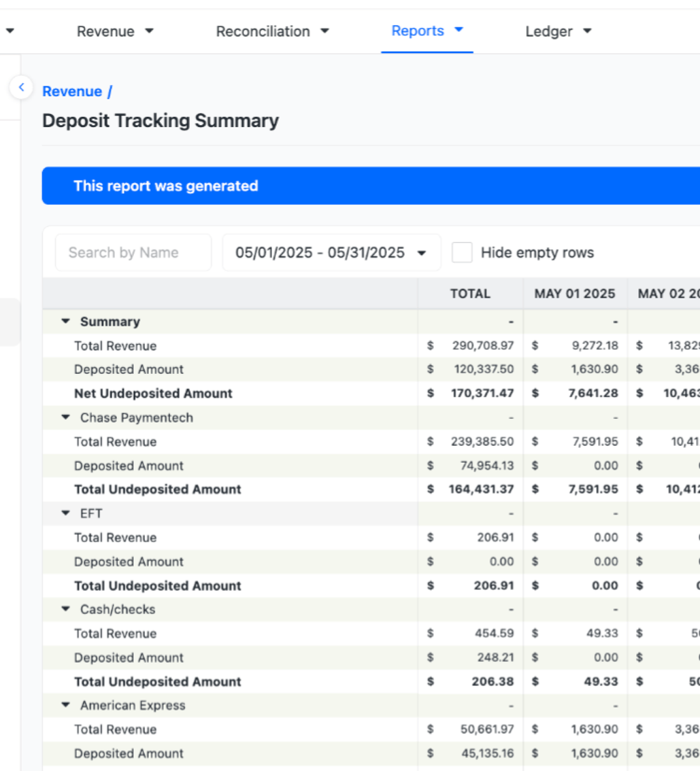This screenshot has width=700, height=771.
Task: Collapse the Cash/checks section
Action: click(66, 609)
